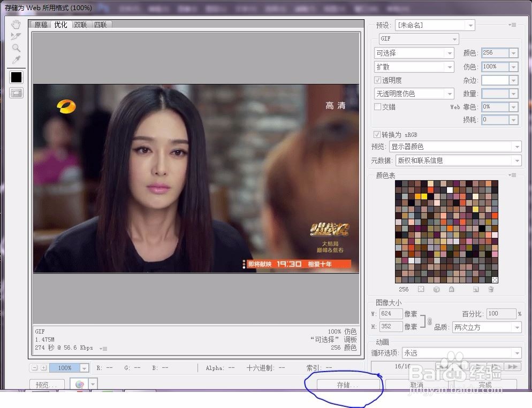This screenshot has width=532, height=408.
Task: Click the 1.475M file size text
Action: 44,340
